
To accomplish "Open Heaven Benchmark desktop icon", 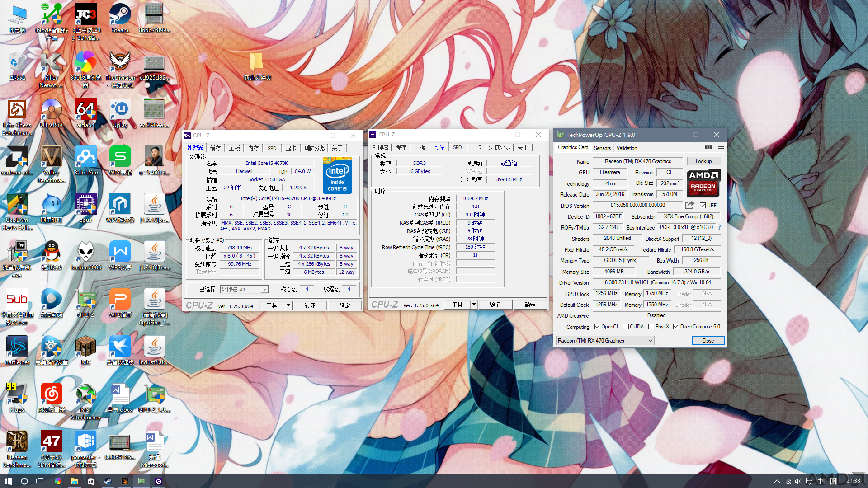I will 17,449.
